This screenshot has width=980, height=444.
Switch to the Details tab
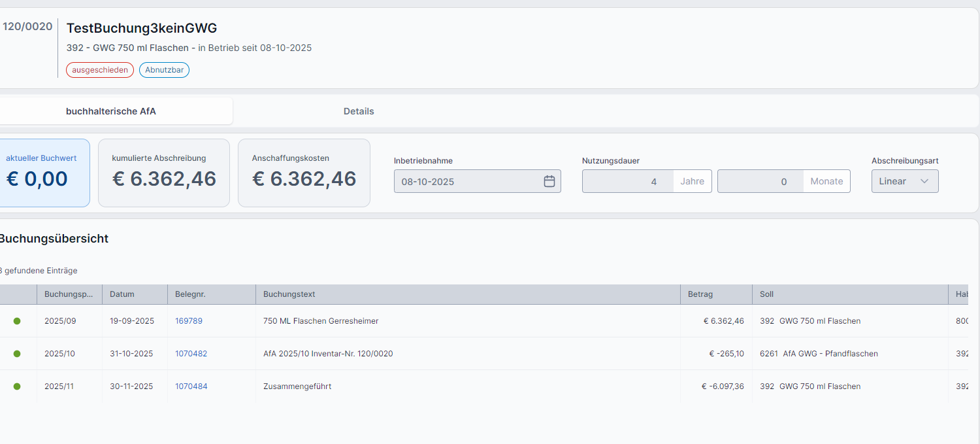pyautogui.click(x=359, y=111)
